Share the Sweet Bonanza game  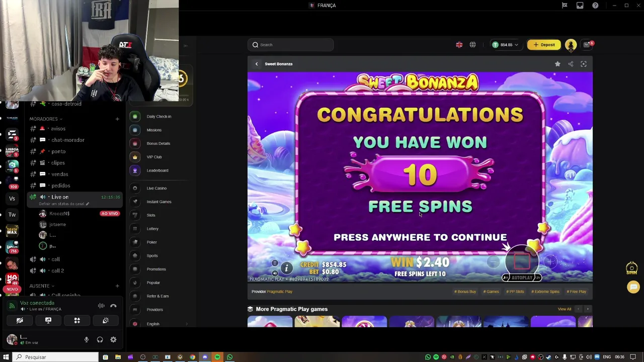tap(571, 64)
